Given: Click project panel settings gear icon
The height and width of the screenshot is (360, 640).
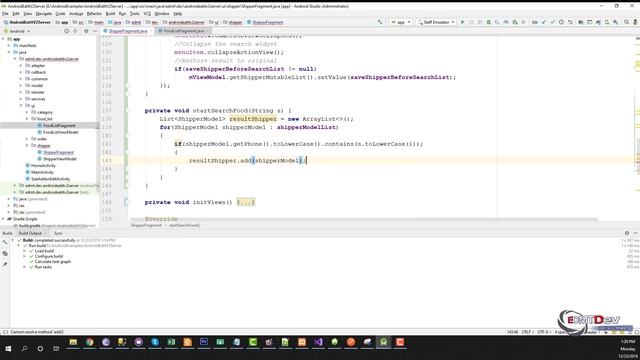Looking at the screenshot, I should click(x=86, y=31).
